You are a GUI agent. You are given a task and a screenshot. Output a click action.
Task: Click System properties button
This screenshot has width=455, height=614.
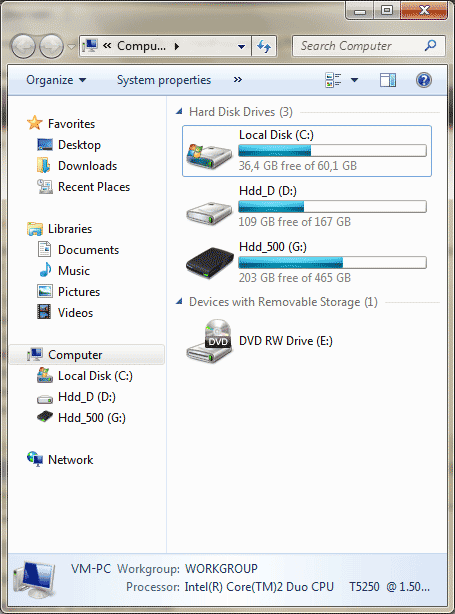coord(164,80)
